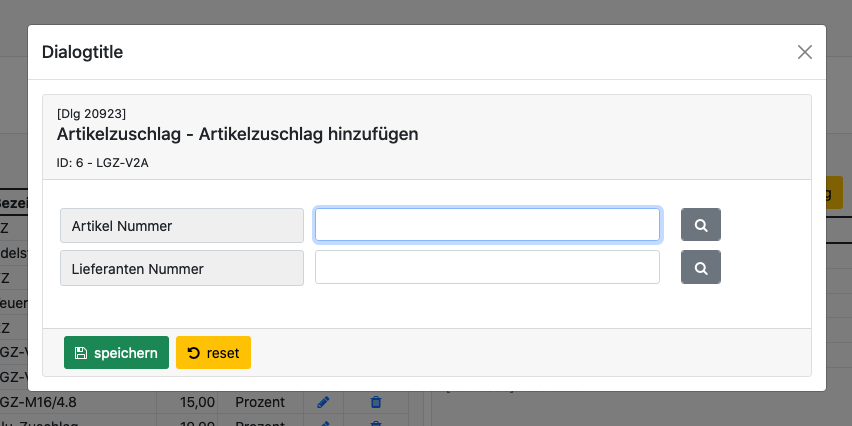Click the Lieferanten Nummer label
The image size is (852, 426).
pos(181,268)
